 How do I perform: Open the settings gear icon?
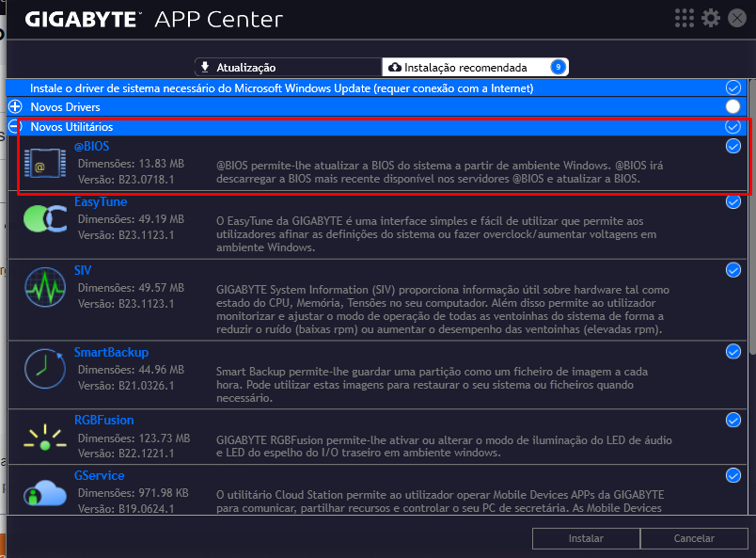(711, 18)
